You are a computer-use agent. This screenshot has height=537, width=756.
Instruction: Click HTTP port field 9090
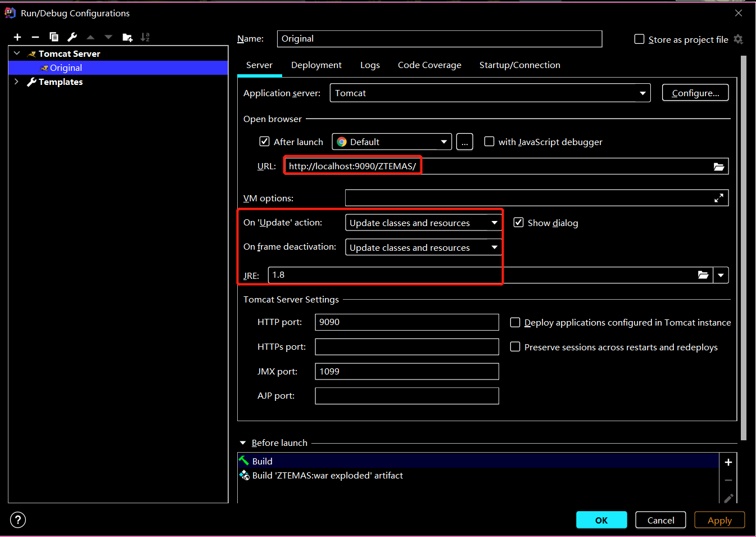pos(407,322)
